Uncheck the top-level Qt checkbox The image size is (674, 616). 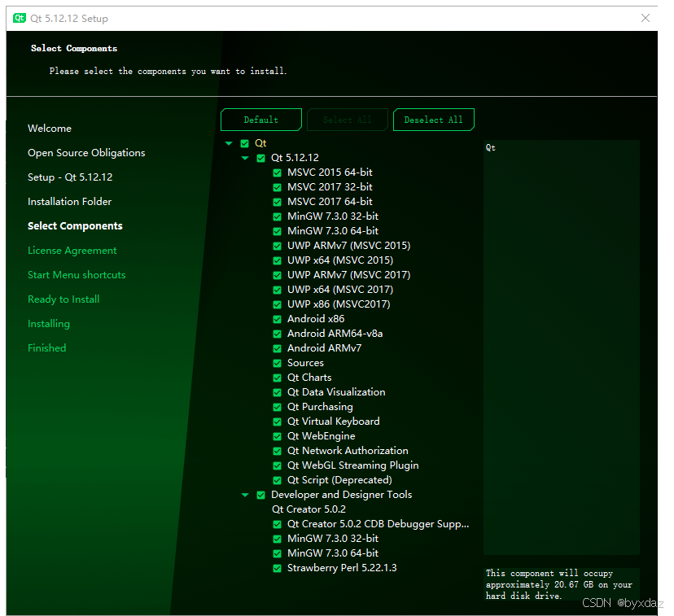click(244, 143)
